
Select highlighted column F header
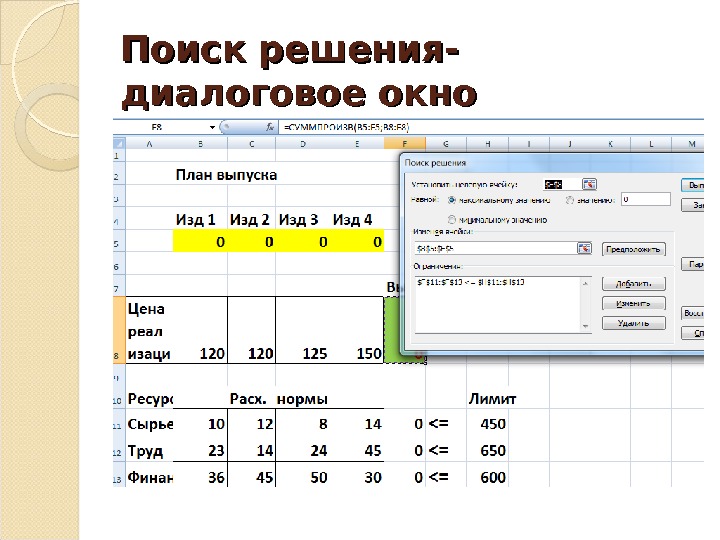click(x=405, y=144)
